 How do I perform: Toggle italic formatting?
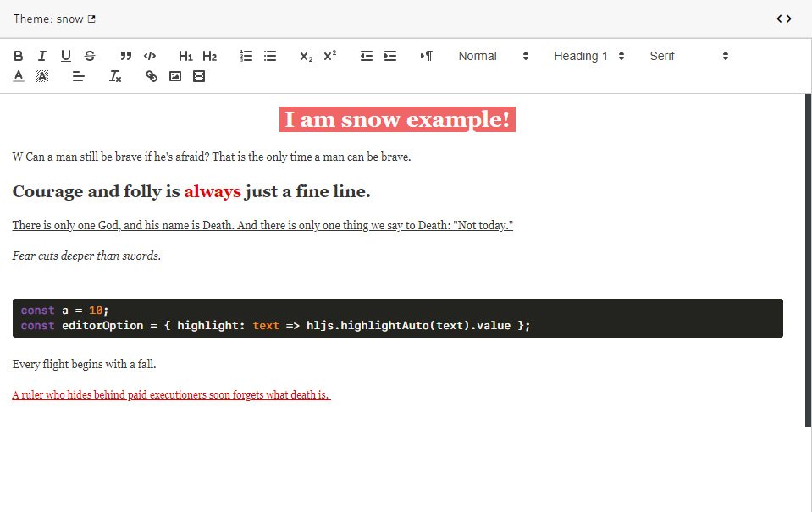(x=42, y=56)
